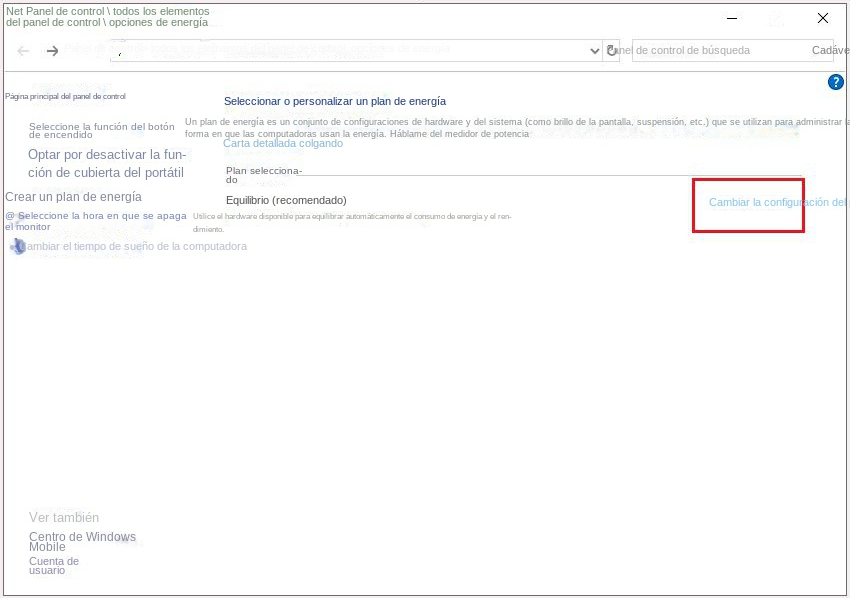Open Centro de Windows Mobile
850x598 pixels.
coord(82,542)
